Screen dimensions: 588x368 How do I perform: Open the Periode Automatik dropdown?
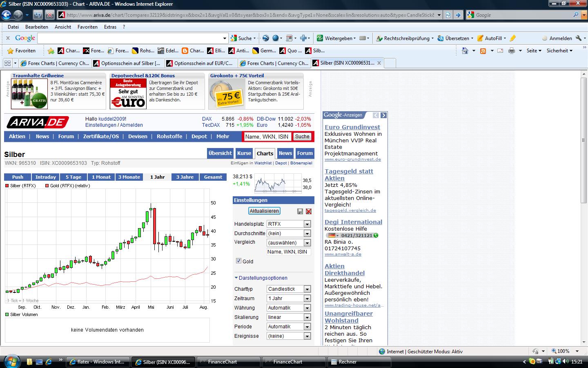click(x=307, y=327)
